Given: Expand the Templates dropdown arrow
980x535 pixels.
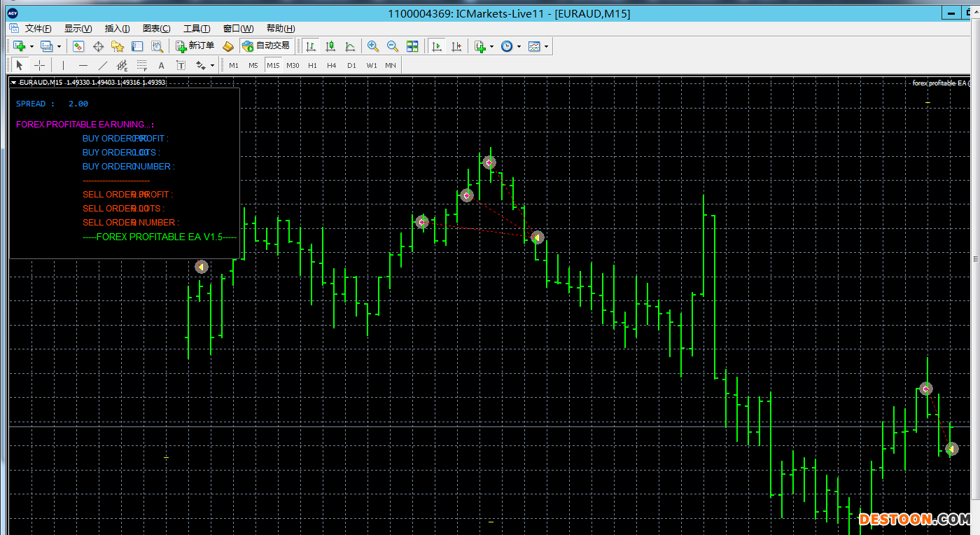Looking at the screenshot, I should click(x=546, y=47).
